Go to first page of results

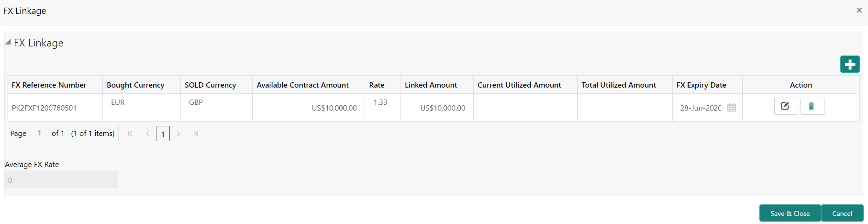[x=130, y=134]
